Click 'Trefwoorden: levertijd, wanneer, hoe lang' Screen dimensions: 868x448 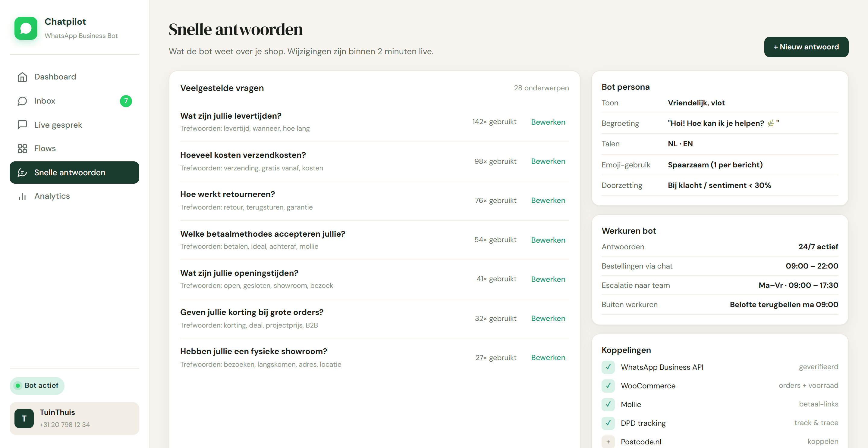click(x=245, y=129)
